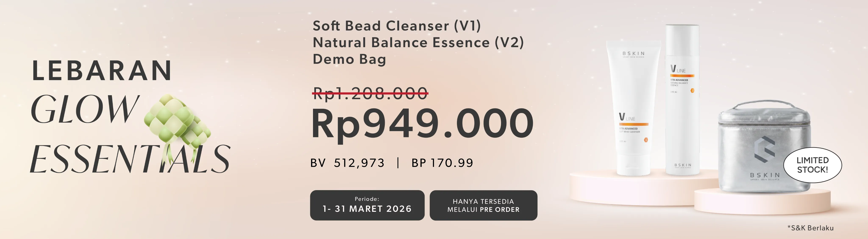The height and width of the screenshot is (239, 868).
Task: Click the LEBARAN heading text
Action: click(102, 71)
